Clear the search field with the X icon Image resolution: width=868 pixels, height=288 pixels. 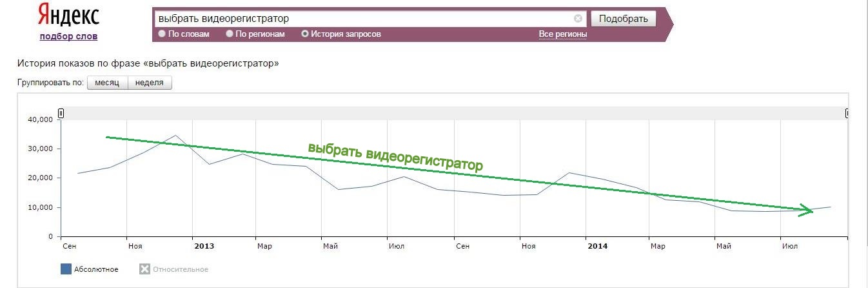tap(578, 19)
